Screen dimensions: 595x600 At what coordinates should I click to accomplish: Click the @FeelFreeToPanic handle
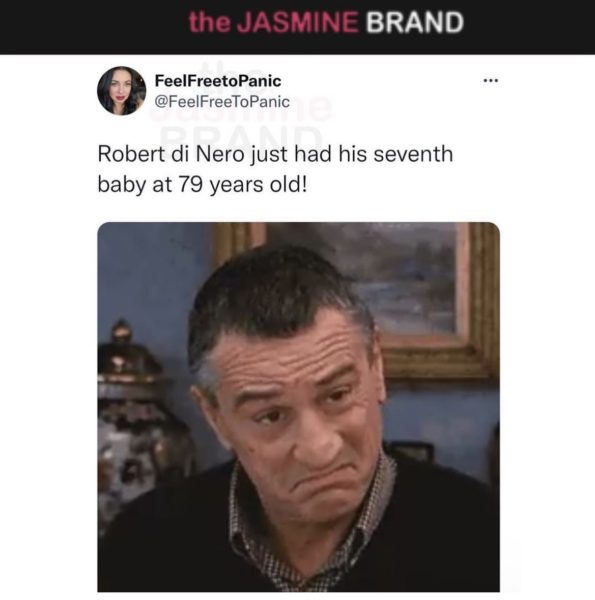[x=222, y=102]
